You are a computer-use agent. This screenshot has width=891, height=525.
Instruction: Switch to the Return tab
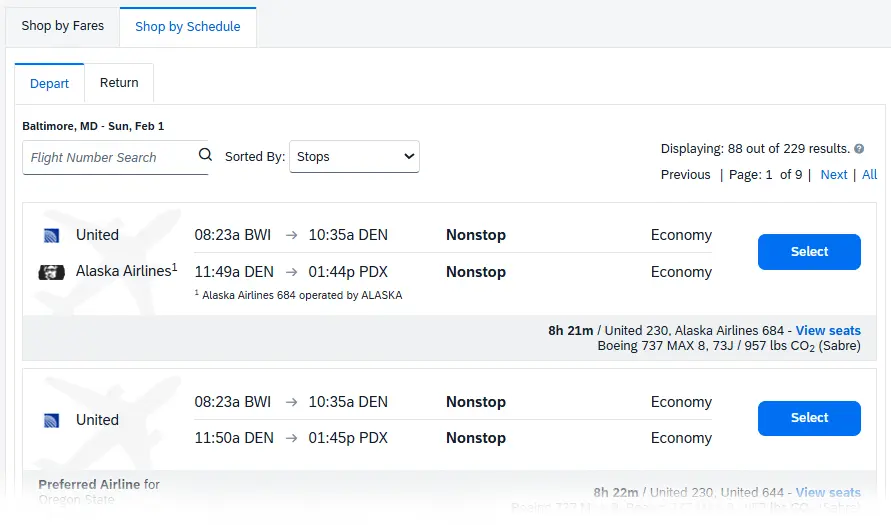[119, 83]
